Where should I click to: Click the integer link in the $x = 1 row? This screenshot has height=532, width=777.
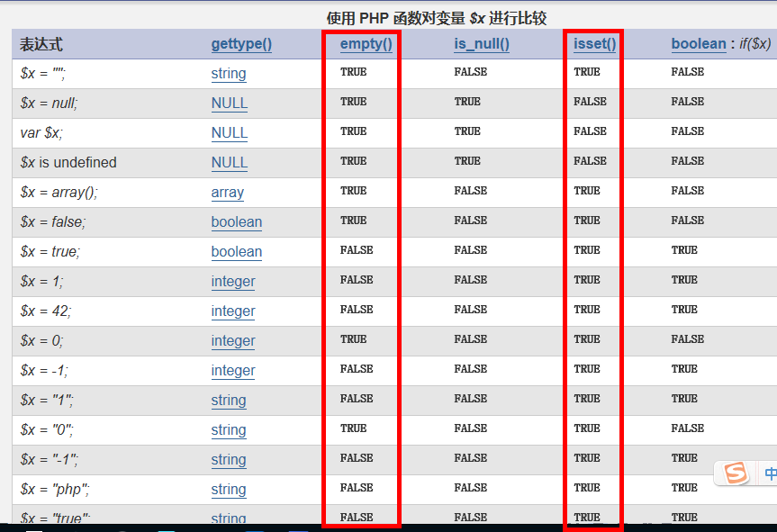tap(233, 282)
